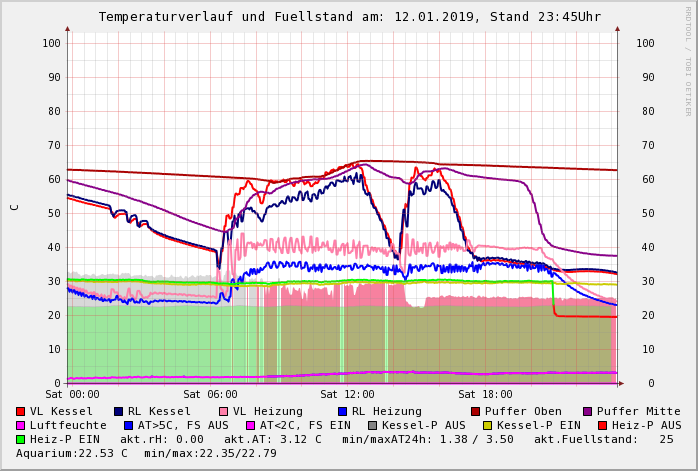This screenshot has height=471, width=698.
Task: Select the pink VL Heizung legend swatch
Action: coord(224,411)
